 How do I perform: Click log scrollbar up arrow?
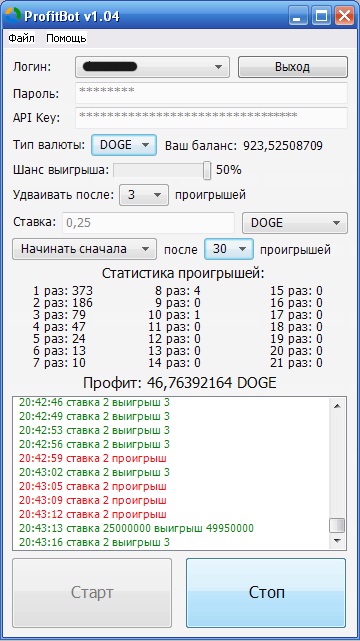pyautogui.click(x=338, y=406)
